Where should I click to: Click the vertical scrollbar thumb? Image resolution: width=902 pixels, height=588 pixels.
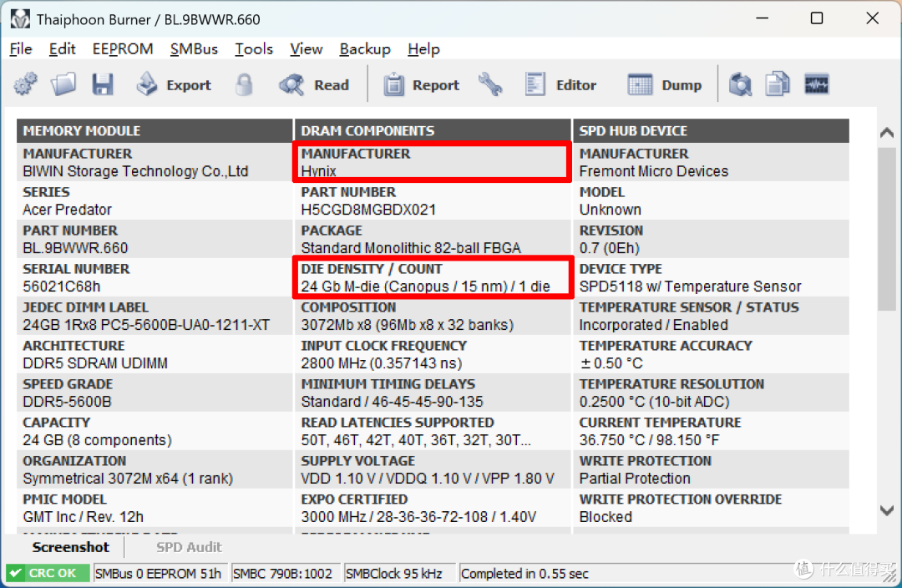tap(886, 229)
